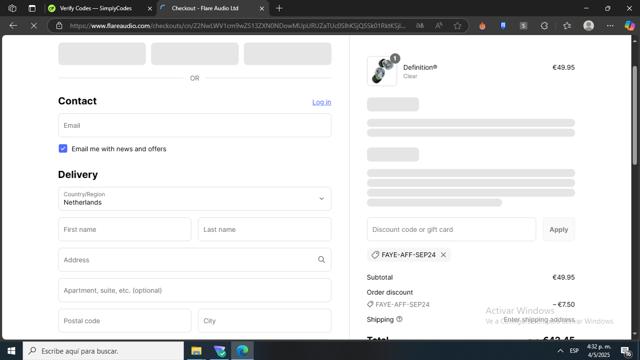
Task: Open a new browser tab
Action: pyautogui.click(x=279, y=8)
